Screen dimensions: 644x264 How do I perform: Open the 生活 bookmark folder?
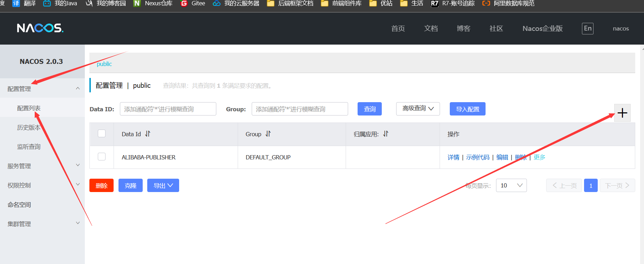[x=412, y=4]
